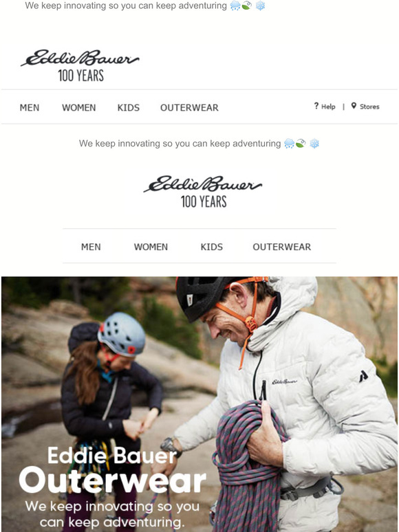Viewport: 399px width, 532px height.
Task: Click the rain cloud emoji in the centered tagline
Action: [x=289, y=144]
